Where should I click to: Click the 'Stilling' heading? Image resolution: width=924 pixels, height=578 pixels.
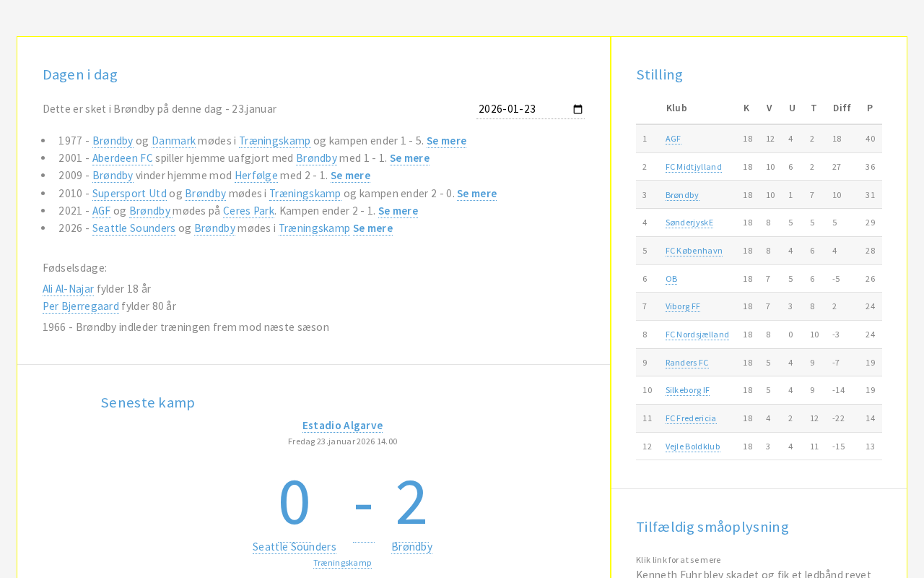pyautogui.click(x=659, y=74)
